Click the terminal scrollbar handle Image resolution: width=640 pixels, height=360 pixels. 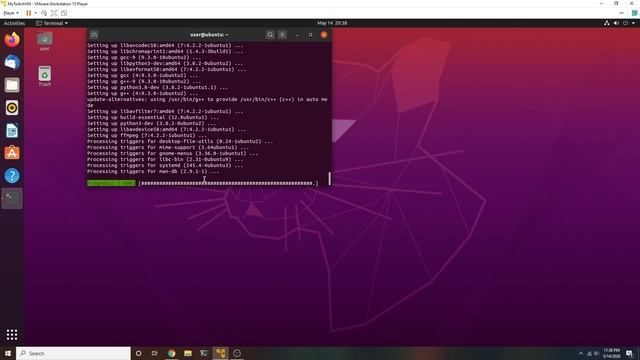tap(329, 178)
